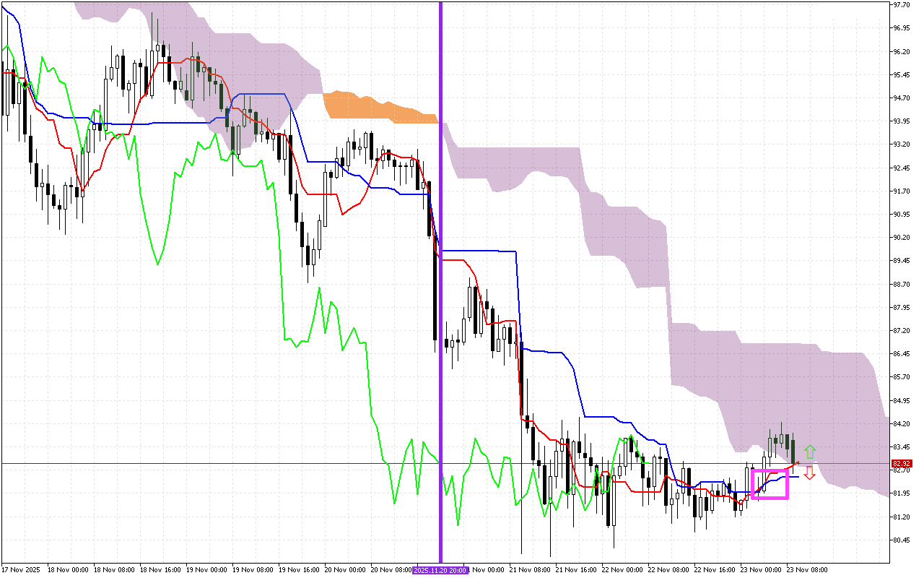Click the 86.45 price axis label

coord(901,353)
